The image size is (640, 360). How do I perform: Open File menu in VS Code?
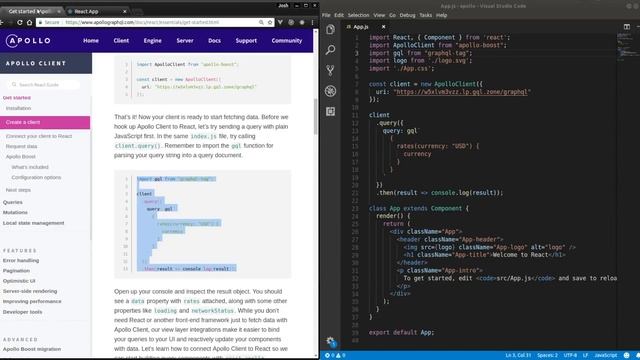point(326,15)
